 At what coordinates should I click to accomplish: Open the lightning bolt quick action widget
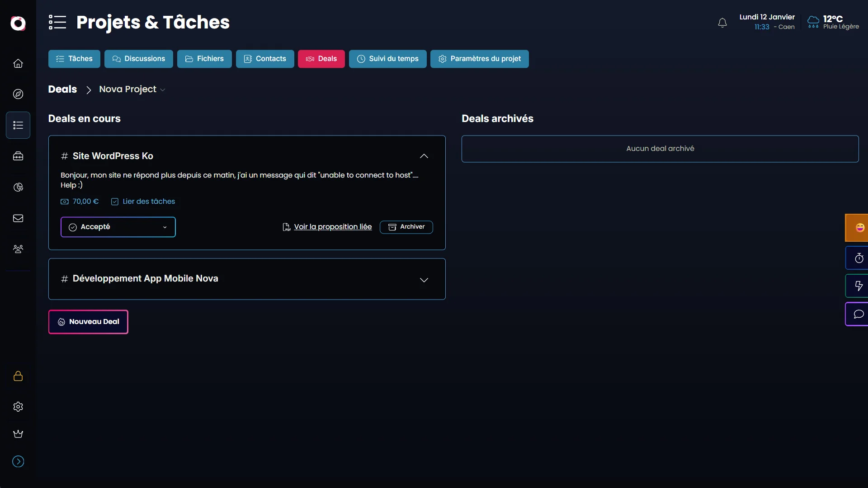pyautogui.click(x=859, y=286)
